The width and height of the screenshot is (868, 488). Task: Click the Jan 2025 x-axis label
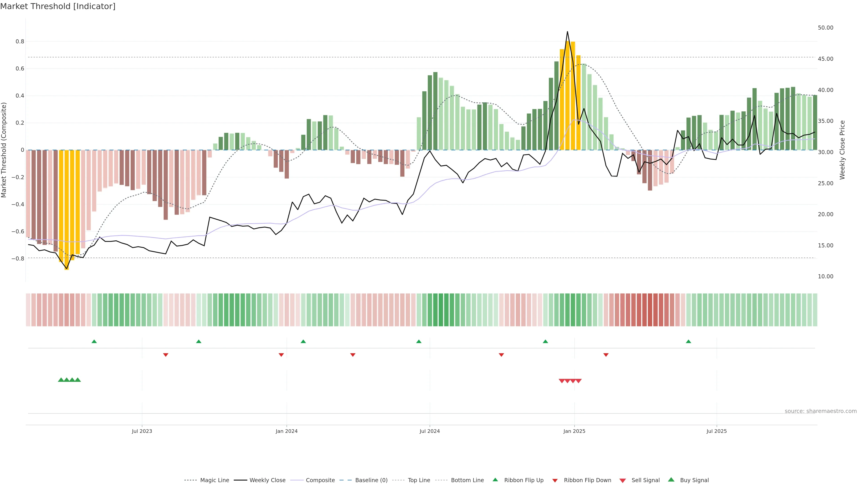[x=574, y=431]
